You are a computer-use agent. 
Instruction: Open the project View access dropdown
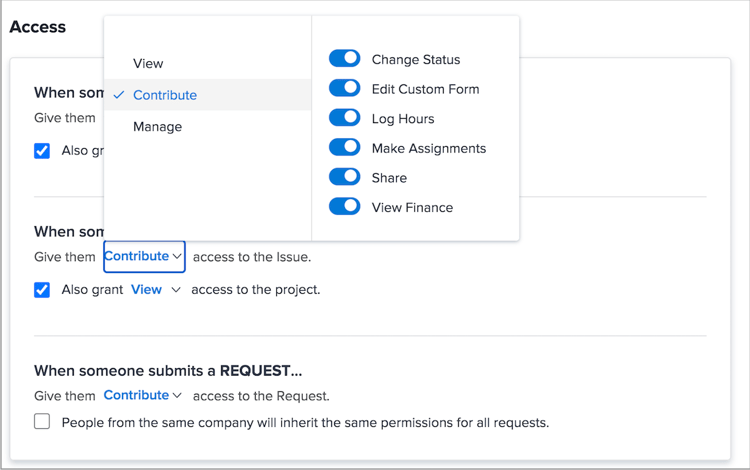155,290
